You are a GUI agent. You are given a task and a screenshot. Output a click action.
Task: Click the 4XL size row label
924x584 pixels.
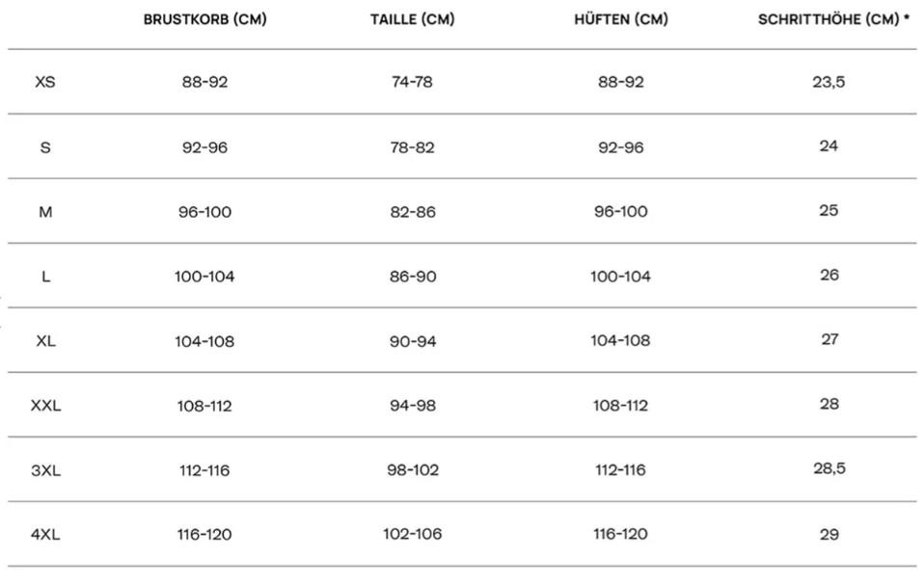[45, 535]
